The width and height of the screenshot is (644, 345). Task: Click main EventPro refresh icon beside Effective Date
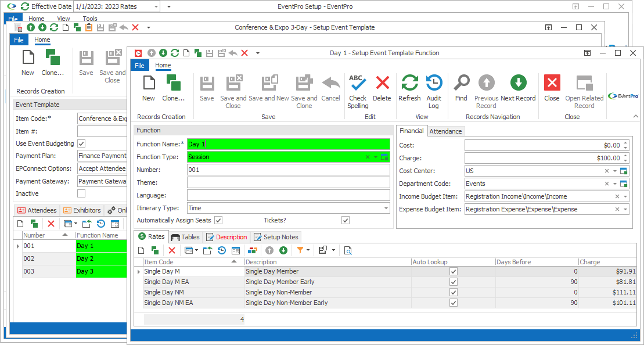tap(25, 6)
